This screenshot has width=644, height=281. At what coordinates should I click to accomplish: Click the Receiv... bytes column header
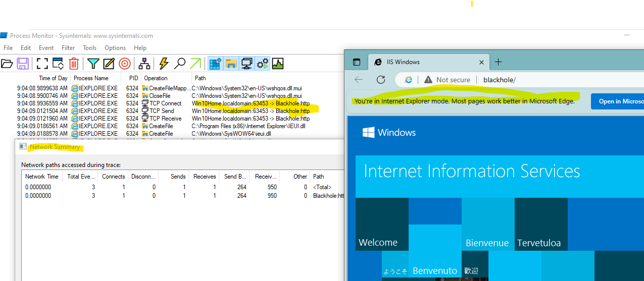(264, 177)
